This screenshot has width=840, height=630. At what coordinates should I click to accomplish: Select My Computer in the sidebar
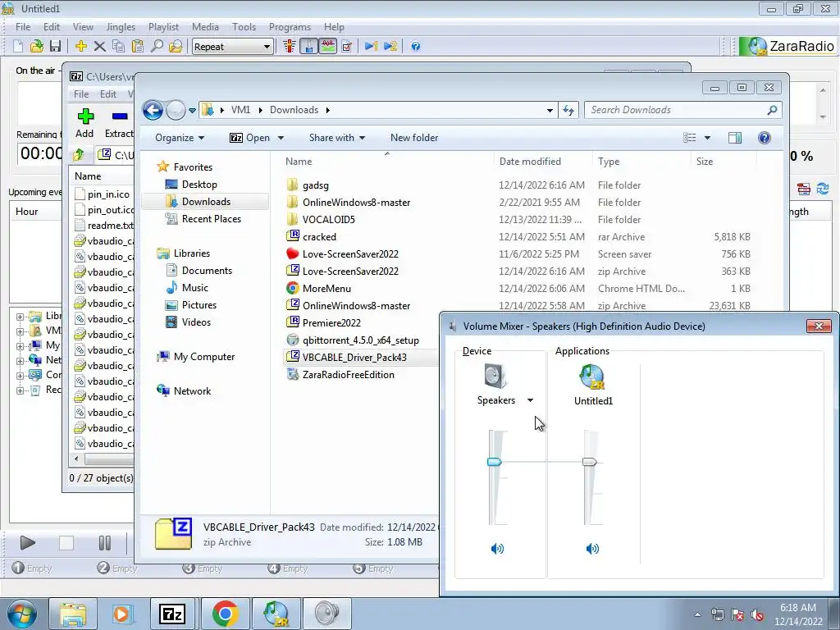click(x=204, y=357)
